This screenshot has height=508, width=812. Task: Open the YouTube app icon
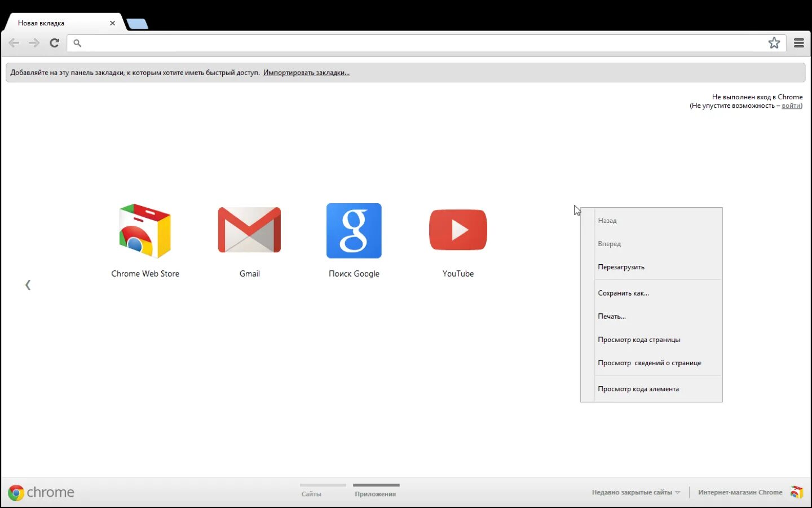point(458,230)
